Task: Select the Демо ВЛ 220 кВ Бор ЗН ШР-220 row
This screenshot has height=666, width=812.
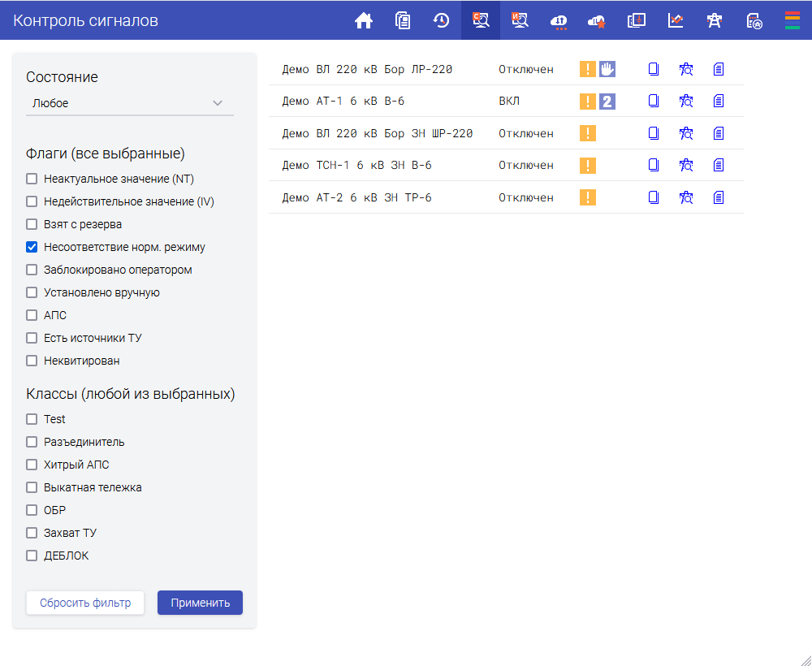Action: [378, 133]
